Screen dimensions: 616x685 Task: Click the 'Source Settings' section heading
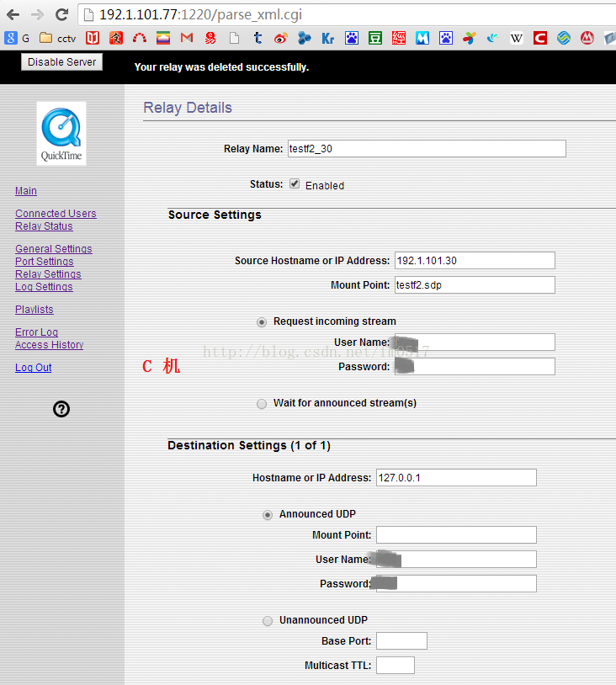pyautogui.click(x=215, y=215)
